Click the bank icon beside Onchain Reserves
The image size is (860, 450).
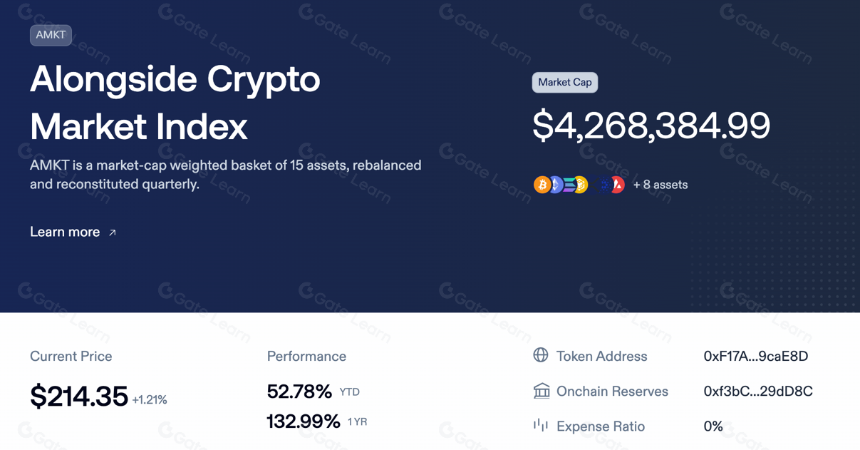[x=541, y=391]
